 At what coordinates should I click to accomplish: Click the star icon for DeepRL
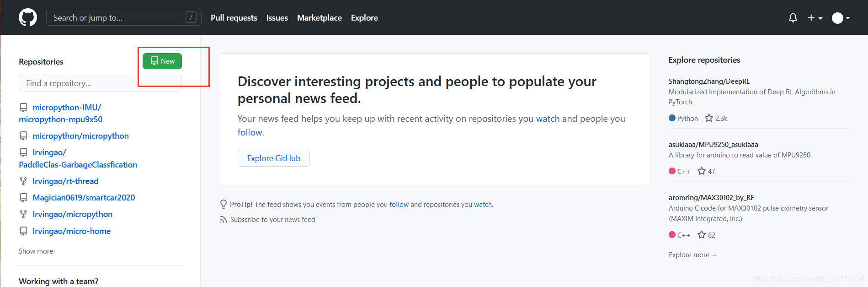tap(709, 118)
